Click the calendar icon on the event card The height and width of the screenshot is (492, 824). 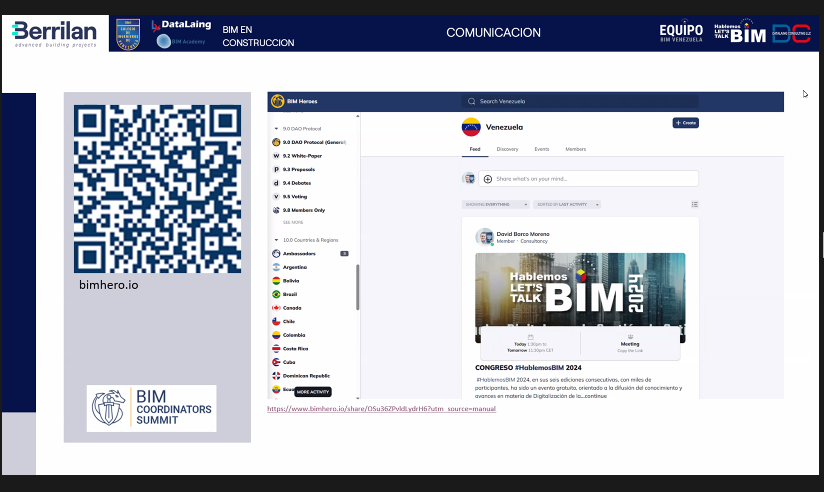pyautogui.click(x=530, y=337)
